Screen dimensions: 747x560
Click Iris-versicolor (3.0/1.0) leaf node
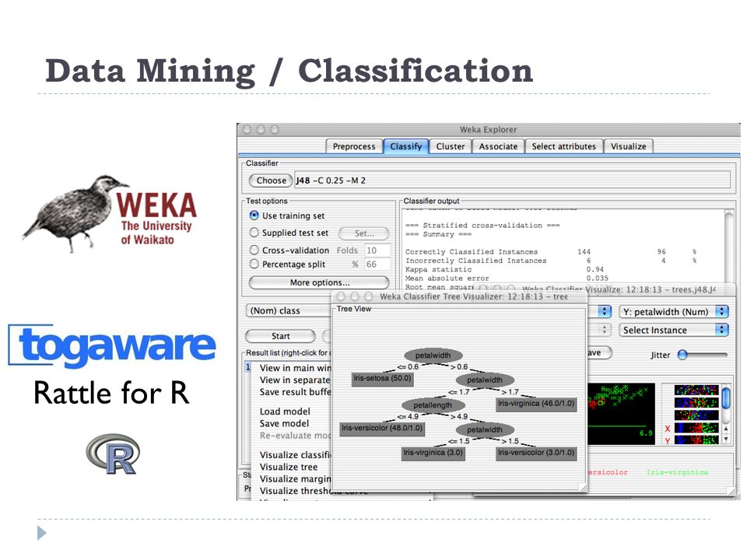(536, 453)
